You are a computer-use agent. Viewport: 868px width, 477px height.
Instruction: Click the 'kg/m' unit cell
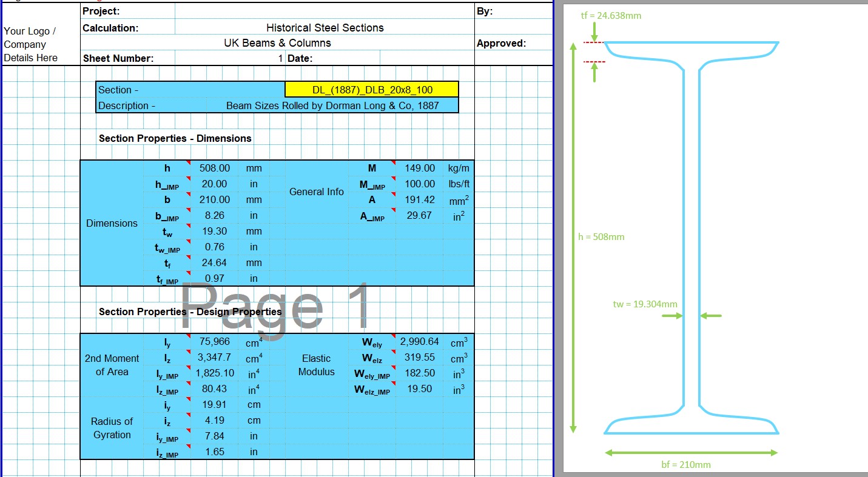coord(459,168)
